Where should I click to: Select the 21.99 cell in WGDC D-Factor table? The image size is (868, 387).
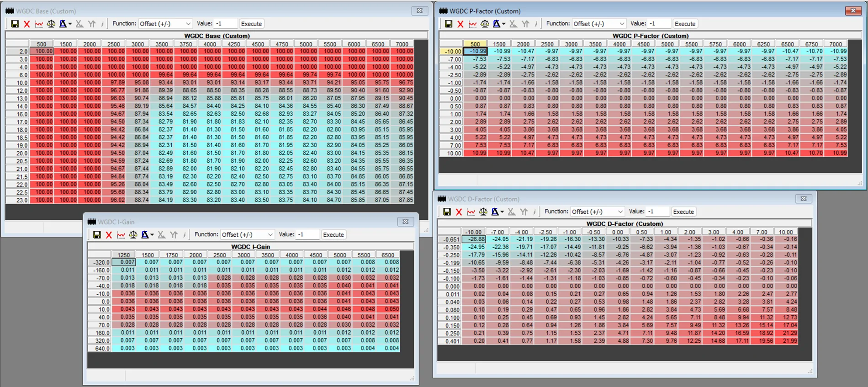(786, 341)
